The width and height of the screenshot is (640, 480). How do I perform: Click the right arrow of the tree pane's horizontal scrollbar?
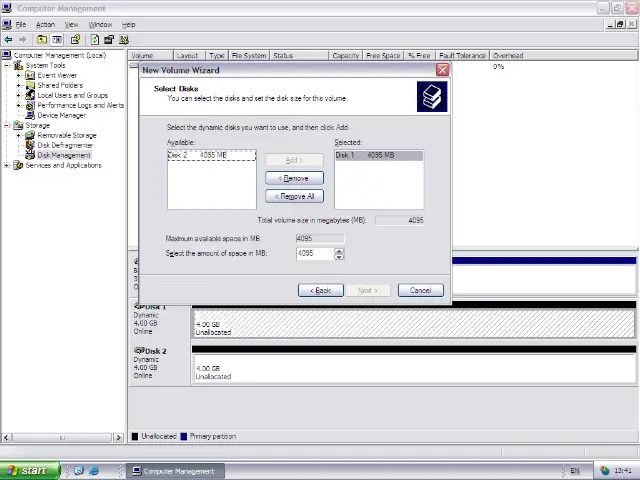pos(118,438)
